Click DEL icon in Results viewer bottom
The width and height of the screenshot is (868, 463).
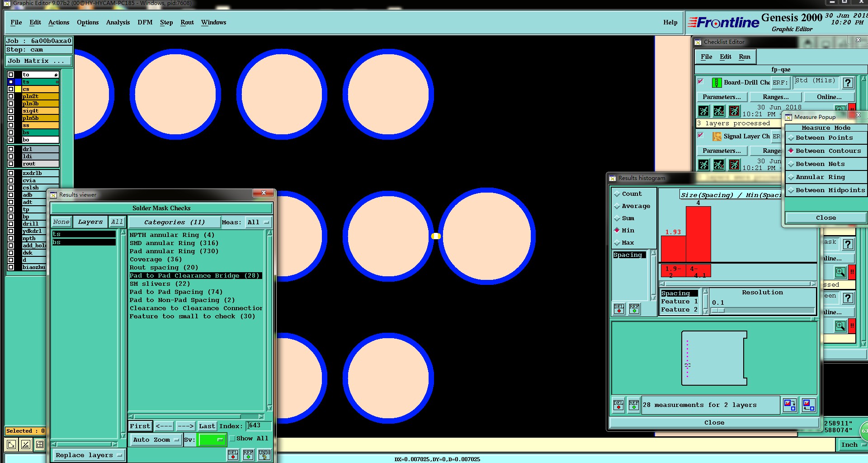(x=233, y=455)
